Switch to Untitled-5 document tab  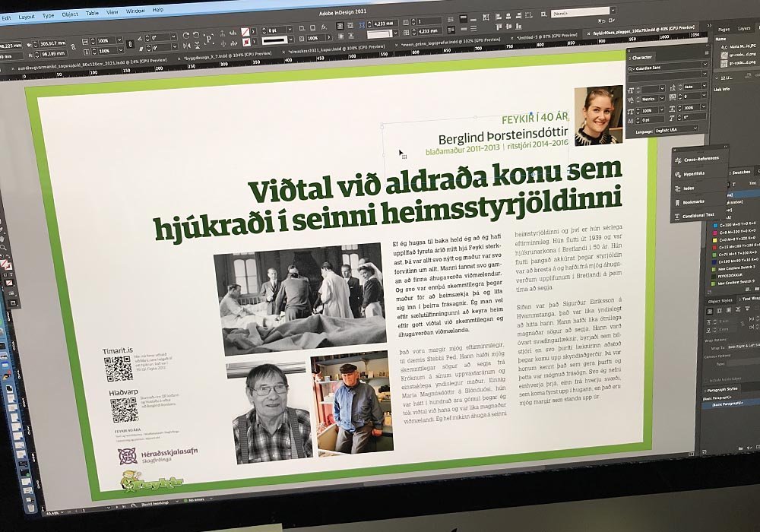click(x=546, y=36)
